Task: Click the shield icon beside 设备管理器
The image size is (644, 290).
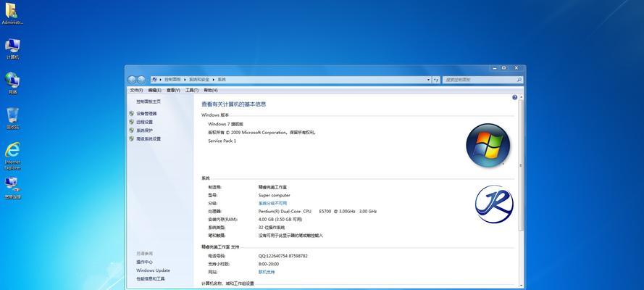Action: coord(131,113)
